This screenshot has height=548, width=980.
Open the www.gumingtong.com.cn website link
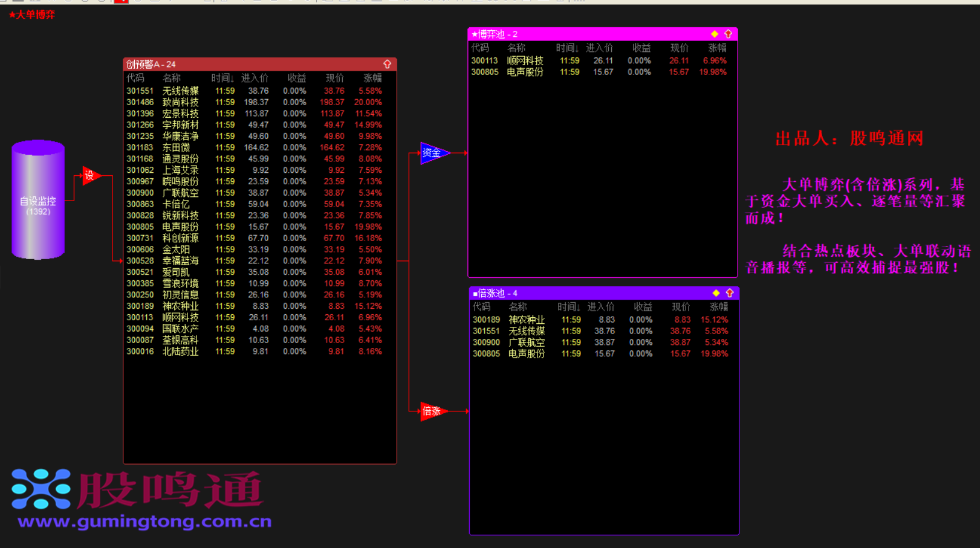coord(144,521)
